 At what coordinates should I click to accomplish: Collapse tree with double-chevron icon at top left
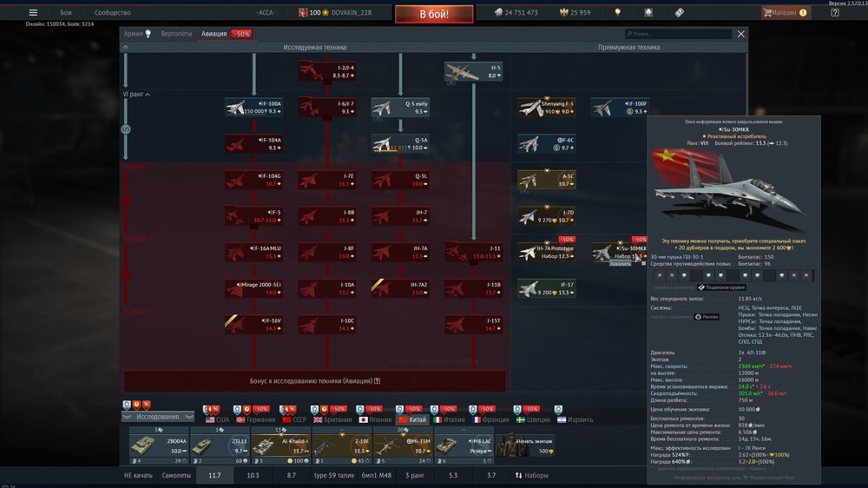(x=126, y=47)
